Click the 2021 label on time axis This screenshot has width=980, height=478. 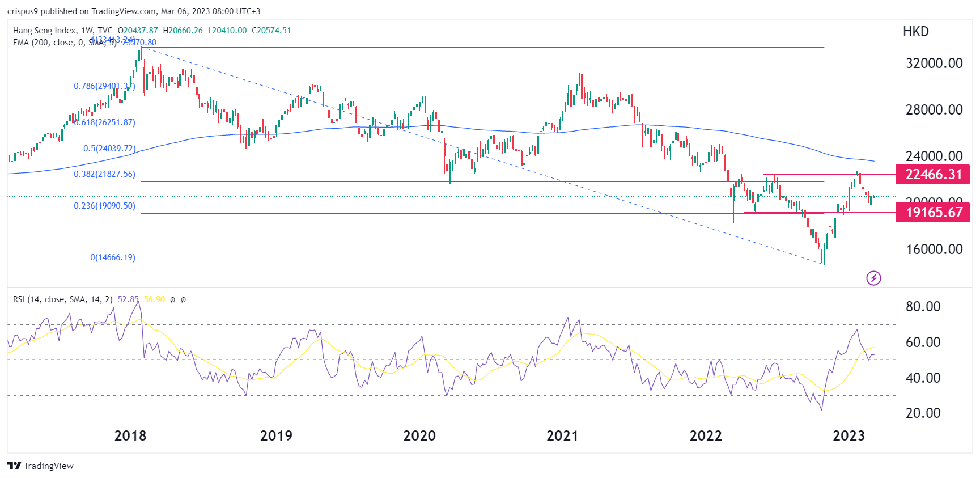click(562, 435)
